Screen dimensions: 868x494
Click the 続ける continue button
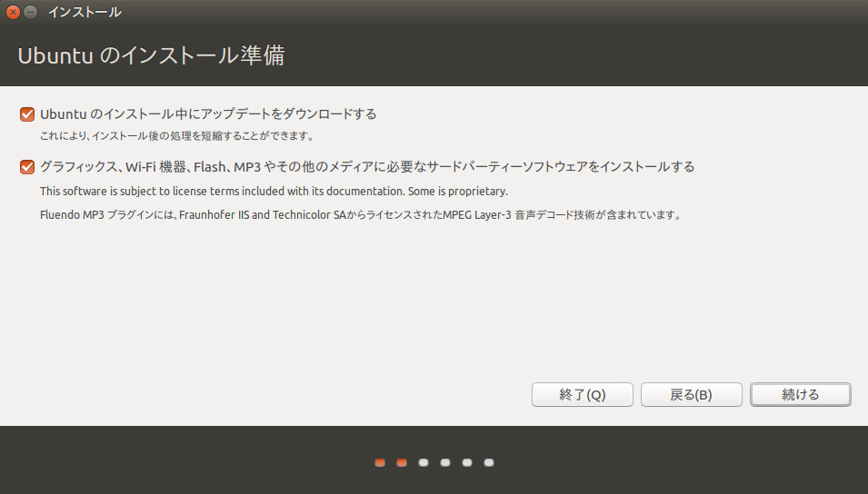coord(801,394)
